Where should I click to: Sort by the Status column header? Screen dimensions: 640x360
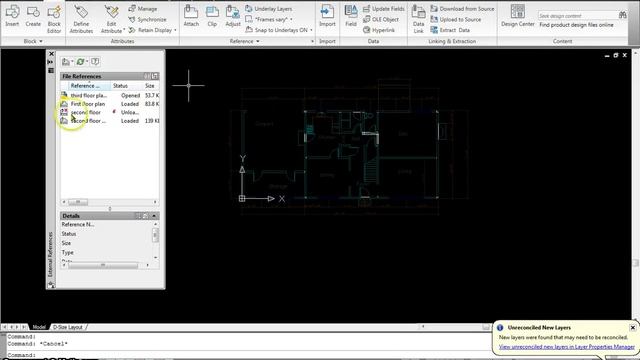tap(127, 86)
